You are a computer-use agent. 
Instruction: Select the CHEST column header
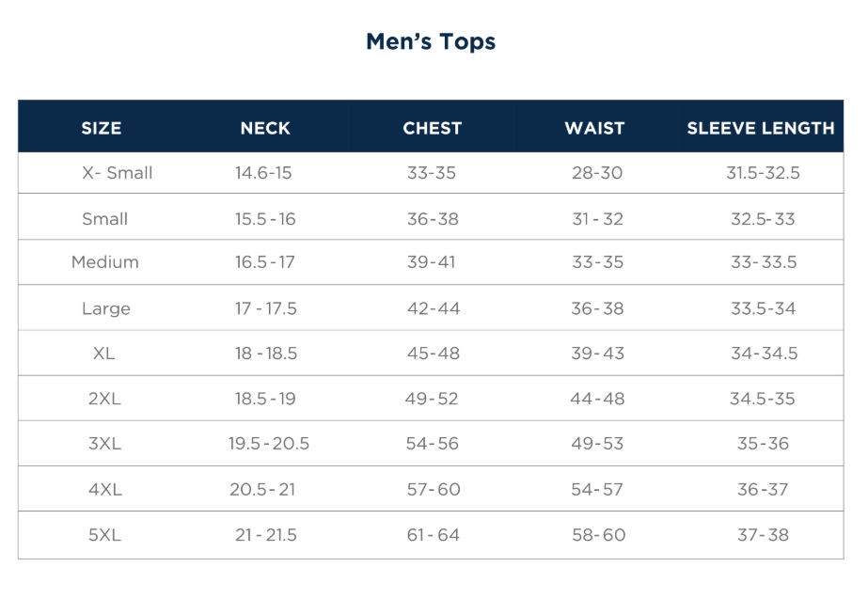point(433,129)
